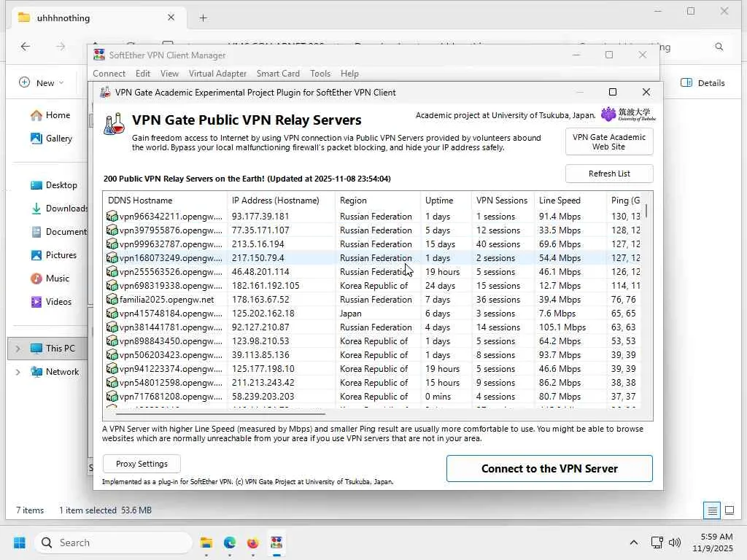Click the Refresh List button
The width and height of the screenshot is (747, 560).
pos(609,174)
